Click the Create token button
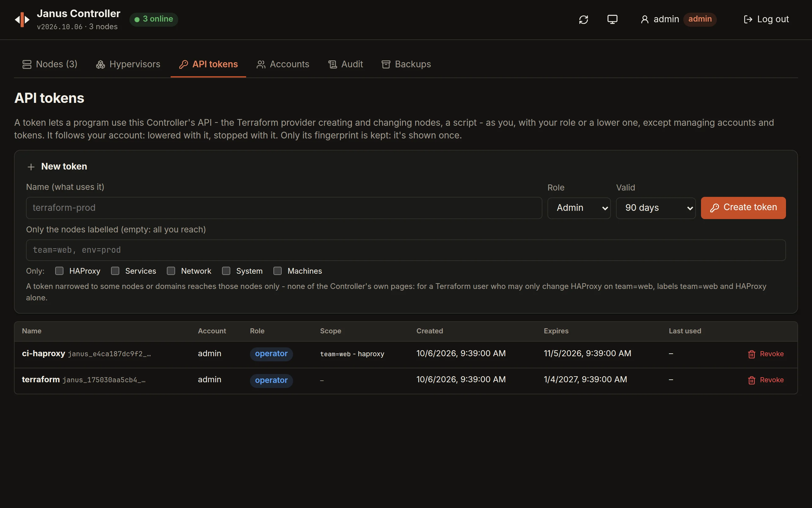 click(x=743, y=208)
